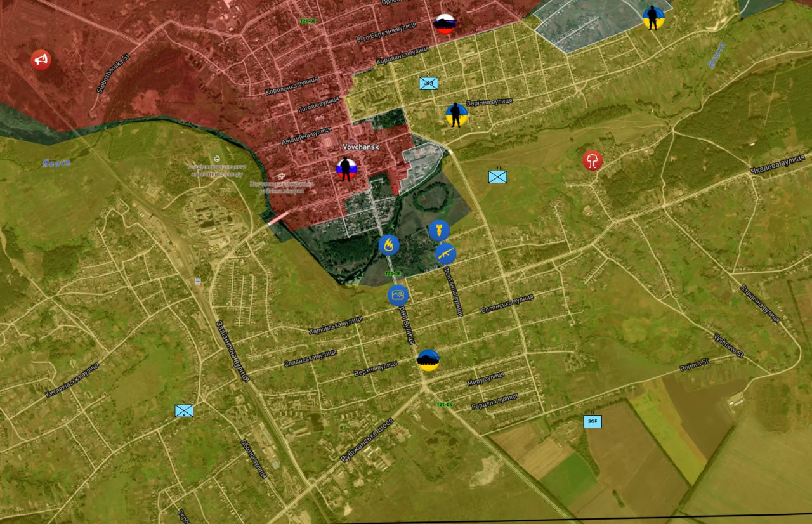The width and height of the screenshot is (812, 524).
Task: Click the T21-04 road shield
Action: pos(444,405)
